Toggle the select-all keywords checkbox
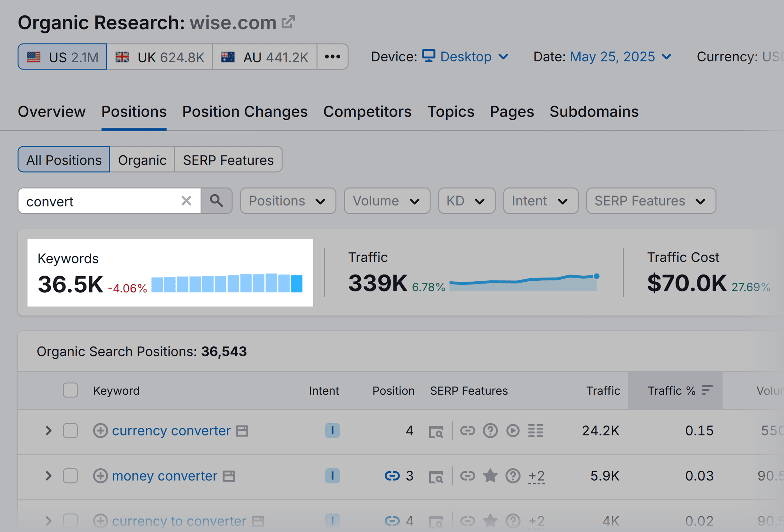This screenshot has width=784, height=532. pyautogui.click(x=70, y=390)
